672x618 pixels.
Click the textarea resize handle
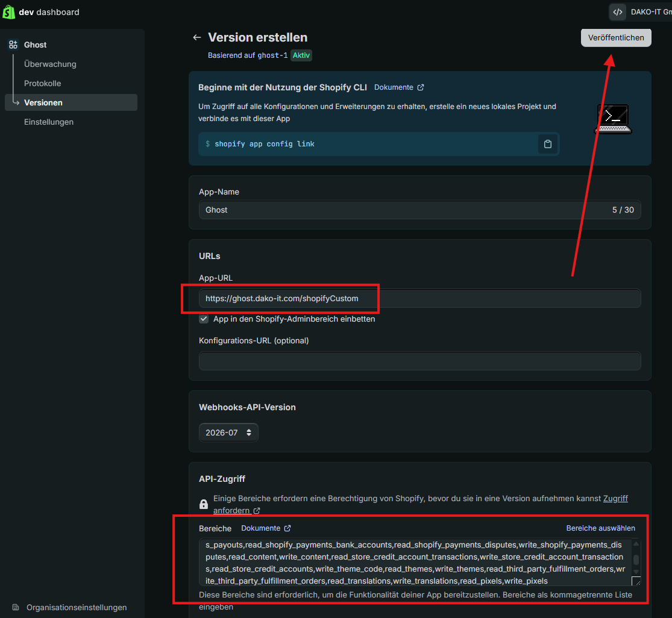636,581
